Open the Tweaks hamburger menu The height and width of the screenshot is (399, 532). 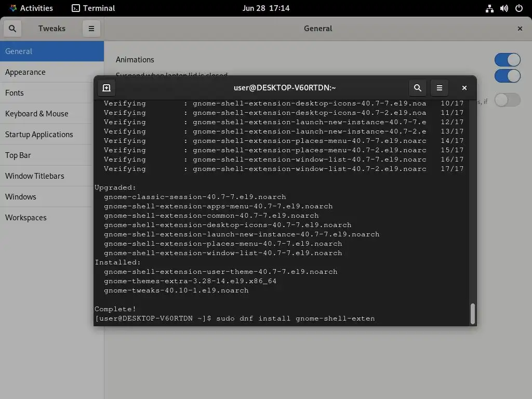tap(91, 29)
